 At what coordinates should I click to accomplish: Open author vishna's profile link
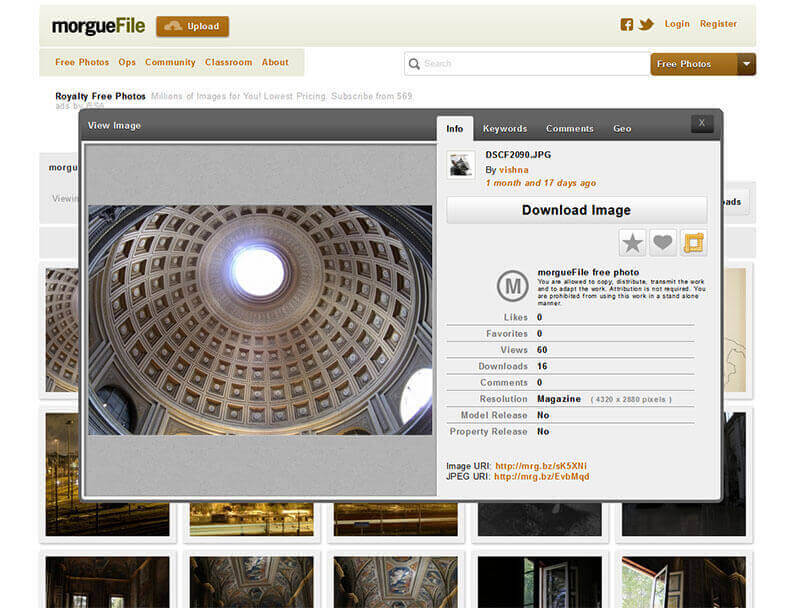514,170
